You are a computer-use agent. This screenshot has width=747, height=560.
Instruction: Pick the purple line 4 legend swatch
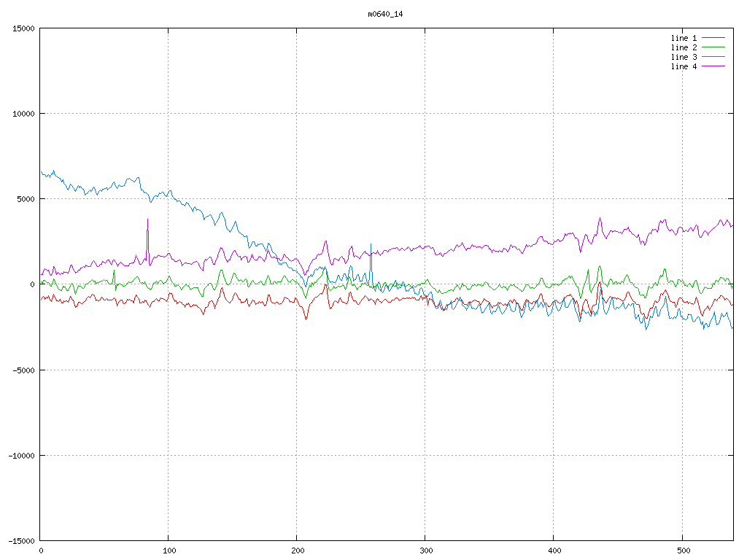point(713,66)
